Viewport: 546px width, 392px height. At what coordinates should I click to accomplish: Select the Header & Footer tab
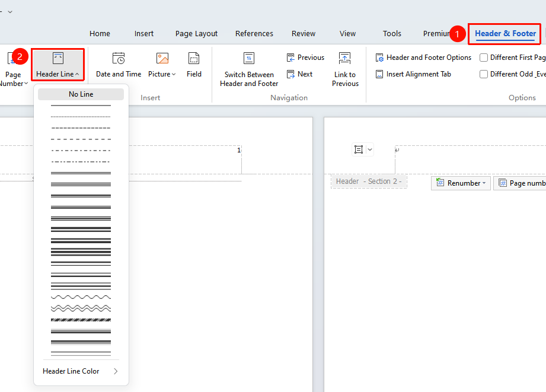coord(505,33)
